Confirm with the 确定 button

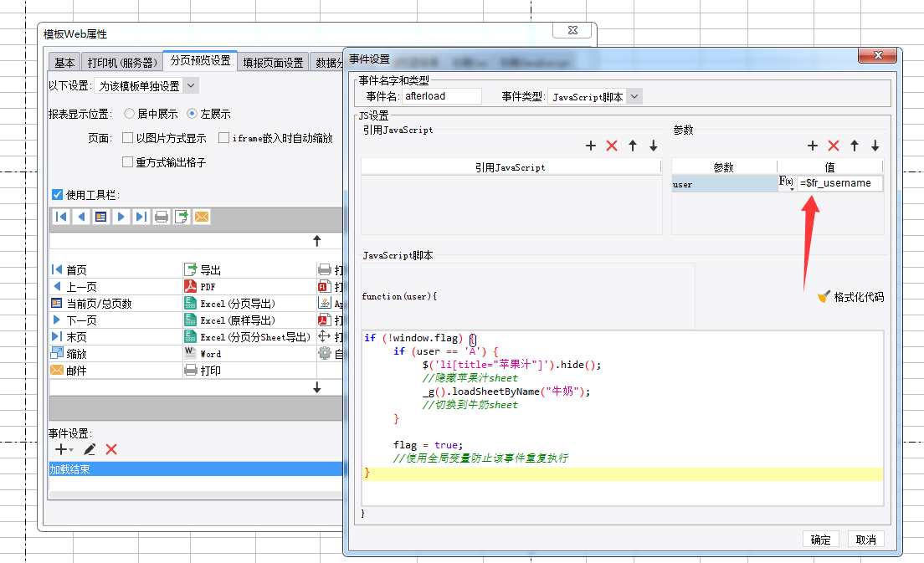click(820, 540)
